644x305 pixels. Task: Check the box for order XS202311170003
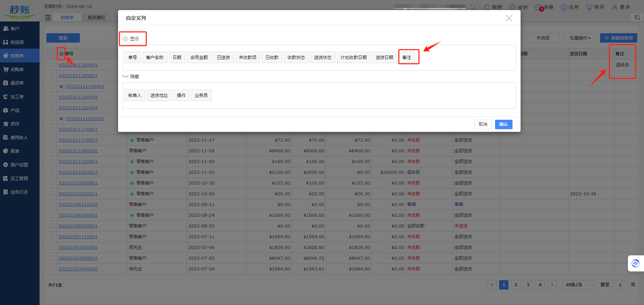(x=52, y=140)
